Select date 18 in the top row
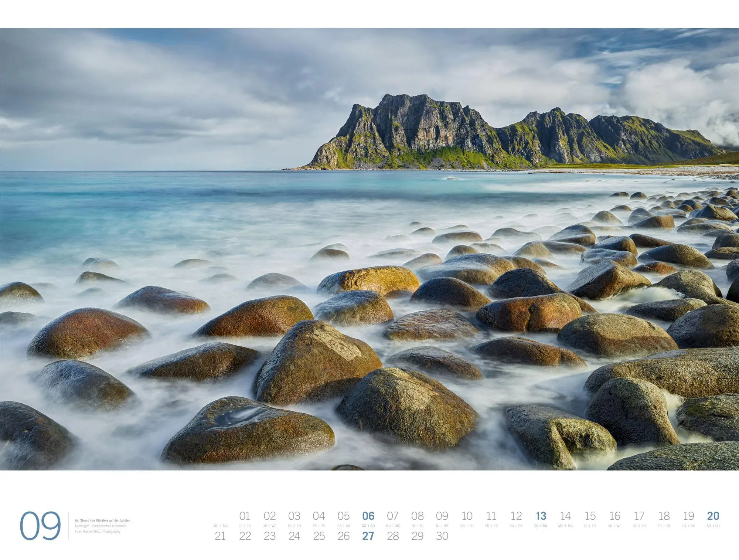The width and height of the screenshot is (739, 560). (664, 516)
